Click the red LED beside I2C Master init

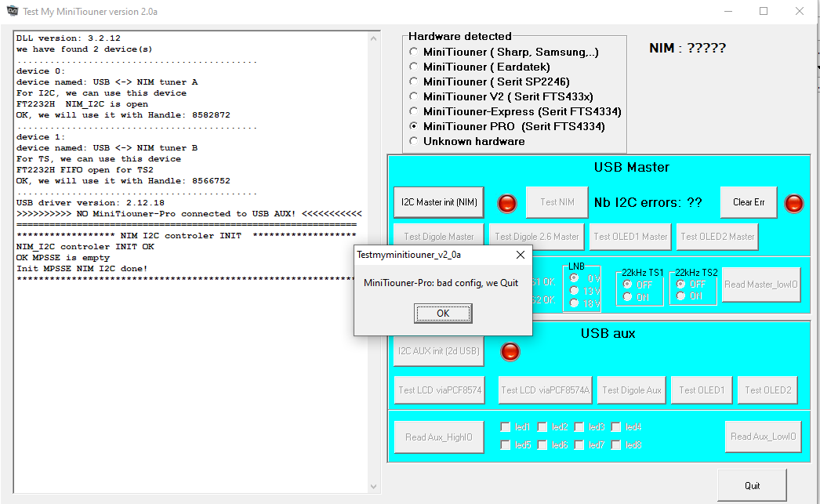click(x=506, y=203)
